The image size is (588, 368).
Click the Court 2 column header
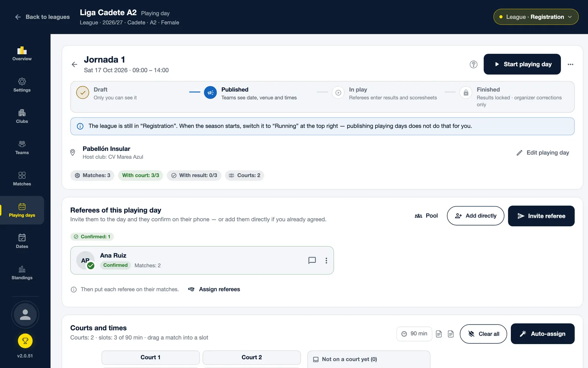click(252, 357)
